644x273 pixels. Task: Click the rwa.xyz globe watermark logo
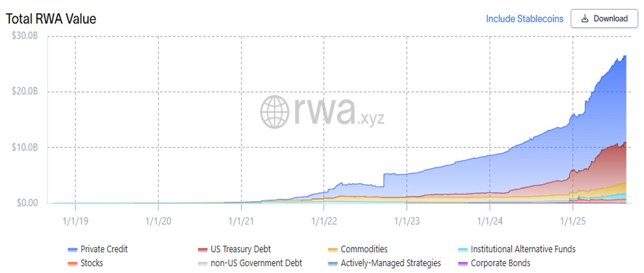(274, 112)
